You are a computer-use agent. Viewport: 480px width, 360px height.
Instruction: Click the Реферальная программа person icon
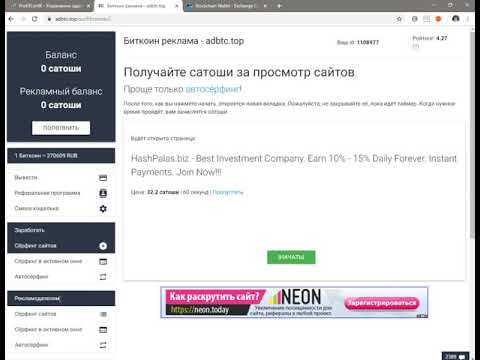click(x=103, y=193)
